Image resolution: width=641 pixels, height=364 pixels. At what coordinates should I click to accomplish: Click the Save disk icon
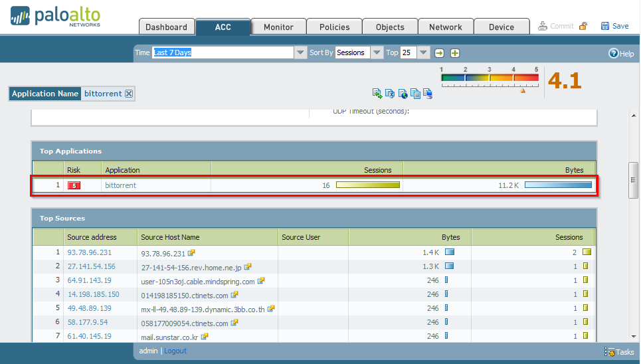605,26
